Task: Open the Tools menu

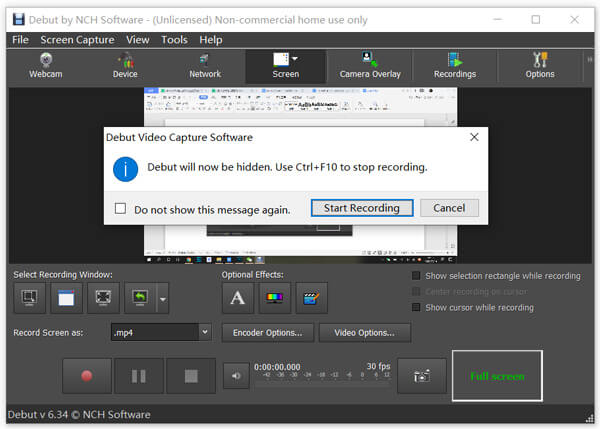Action: coord(174,40)
